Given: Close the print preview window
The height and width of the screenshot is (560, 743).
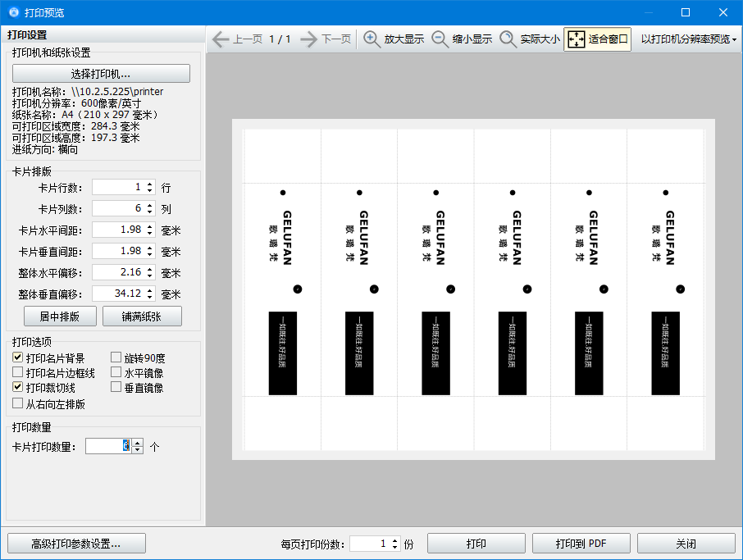Looking at the screenshot, I should click(723, 12).
